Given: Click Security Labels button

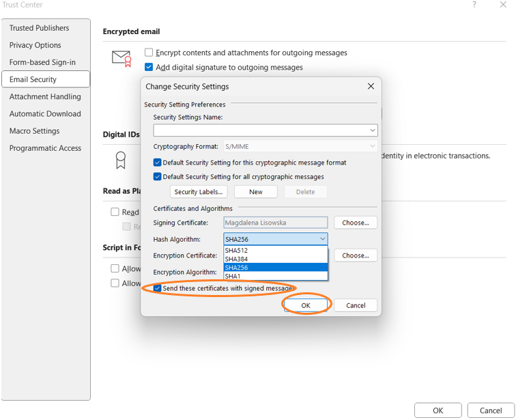Looking at the screenshot, I should (199, 192).
